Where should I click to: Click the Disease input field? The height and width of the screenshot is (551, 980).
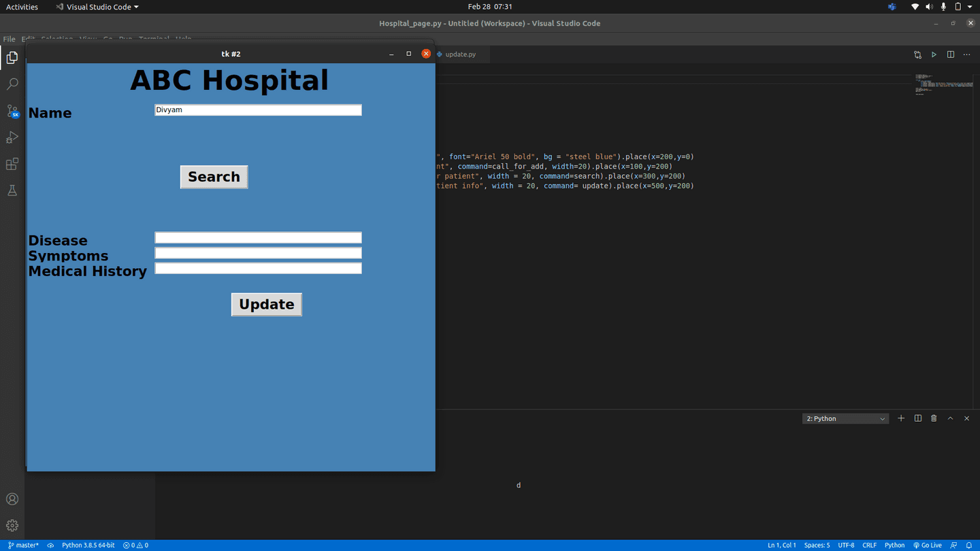coord(258,237)
